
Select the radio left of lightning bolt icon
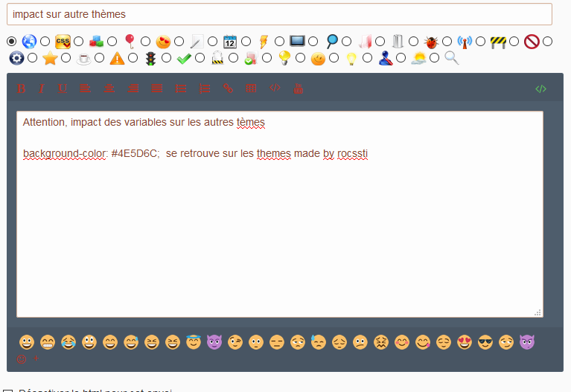point(246,41)
